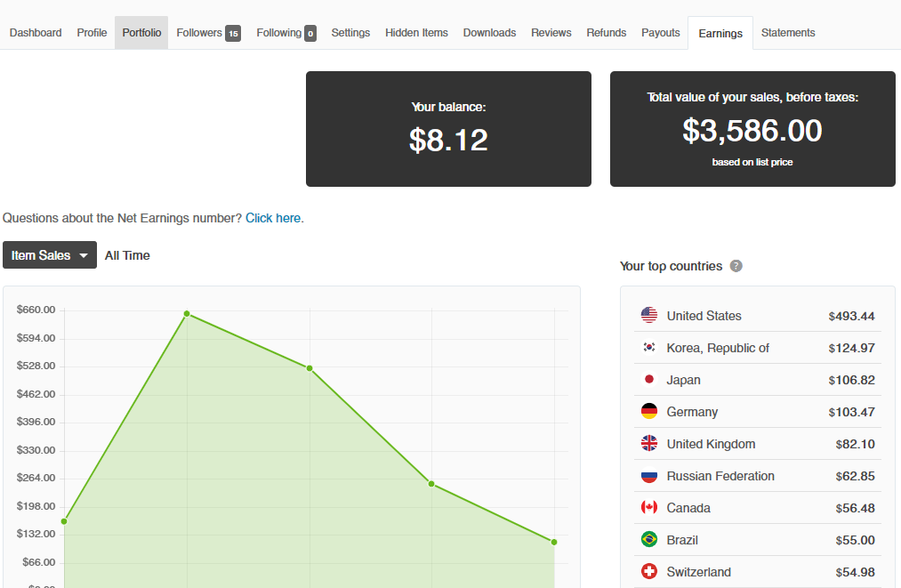Viewport: 901px width, 588px height.
Task: Go to the Portfolio tab
Action: pyautogui.click(x=141, y=33)
